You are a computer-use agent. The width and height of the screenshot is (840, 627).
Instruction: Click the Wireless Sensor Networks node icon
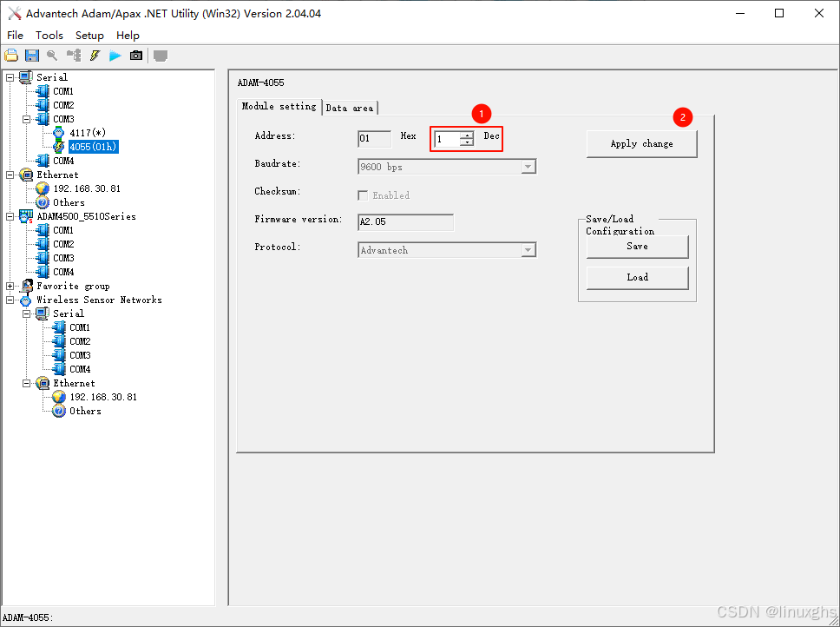[26, 300]
